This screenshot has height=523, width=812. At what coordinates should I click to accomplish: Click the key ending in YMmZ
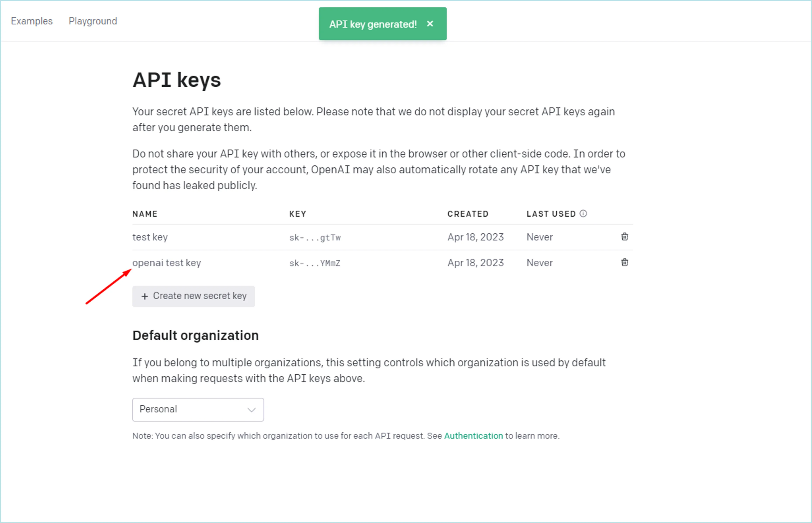[x=315, y=263]
